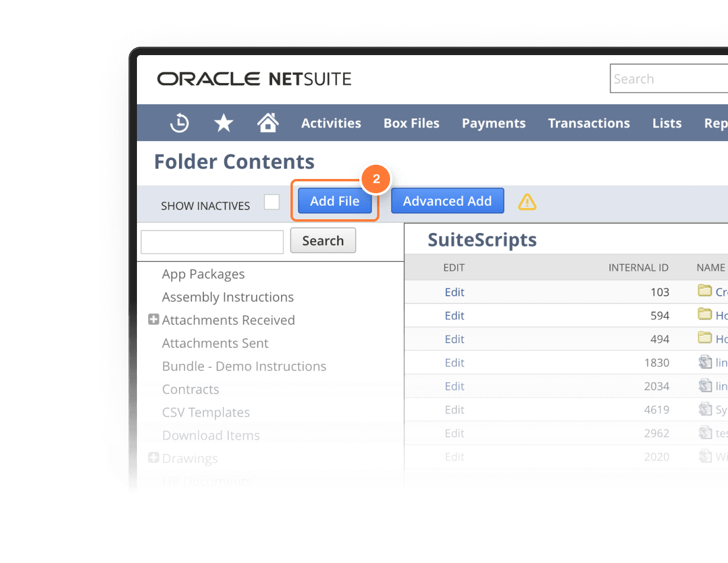Focus the folder search text field
Screen dimensions: 728x563
click(x=212, y=242)
